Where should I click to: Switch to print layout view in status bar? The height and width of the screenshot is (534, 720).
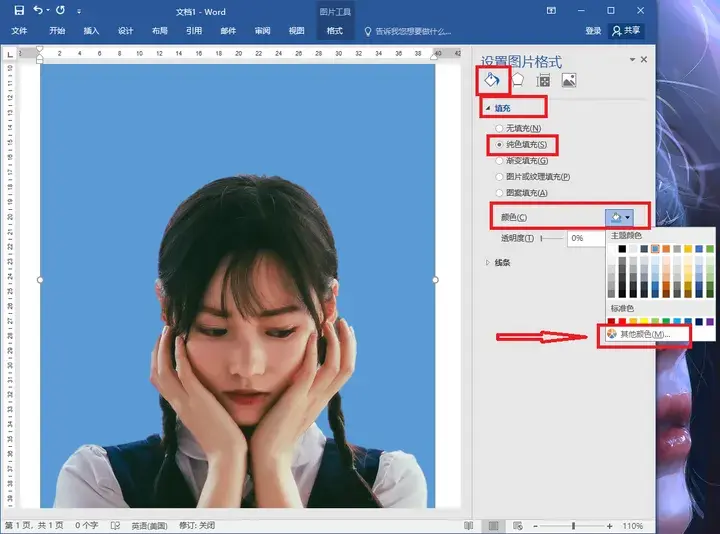[x=492, y=525]
